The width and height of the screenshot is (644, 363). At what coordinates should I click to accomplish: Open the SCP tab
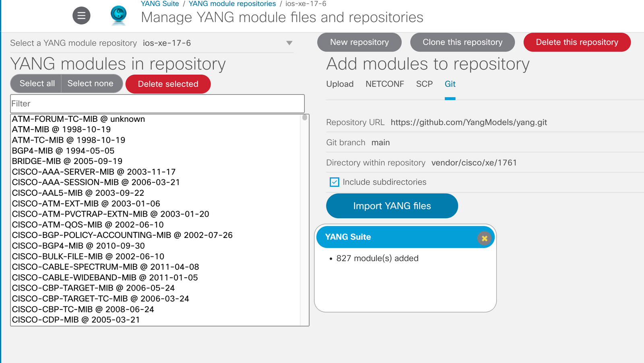point(424,84)
